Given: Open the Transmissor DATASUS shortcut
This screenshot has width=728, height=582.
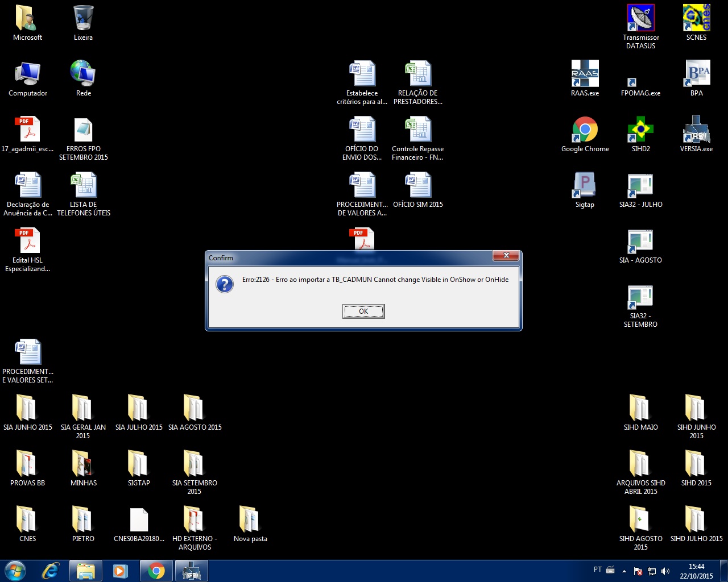Looking at the screenshot, I should pos(640,18).
